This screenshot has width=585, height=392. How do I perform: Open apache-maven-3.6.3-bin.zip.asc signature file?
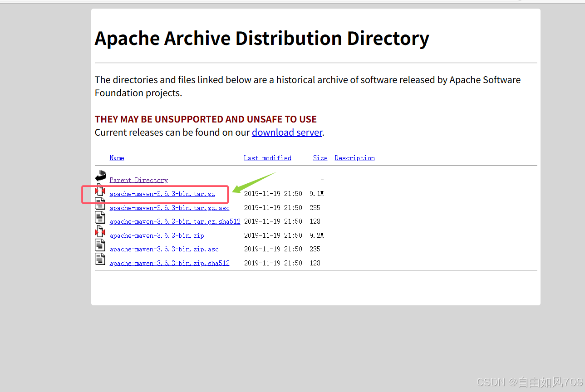coord(164,249)
